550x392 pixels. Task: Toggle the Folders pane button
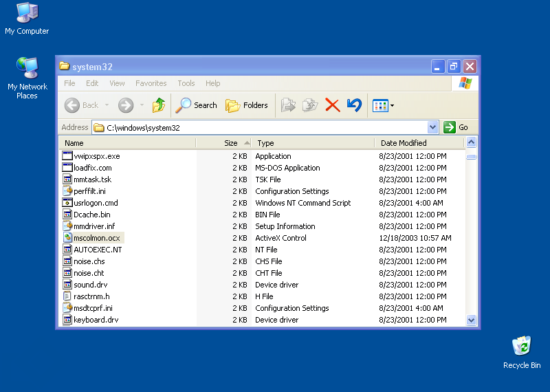click(x=247, y=105)
